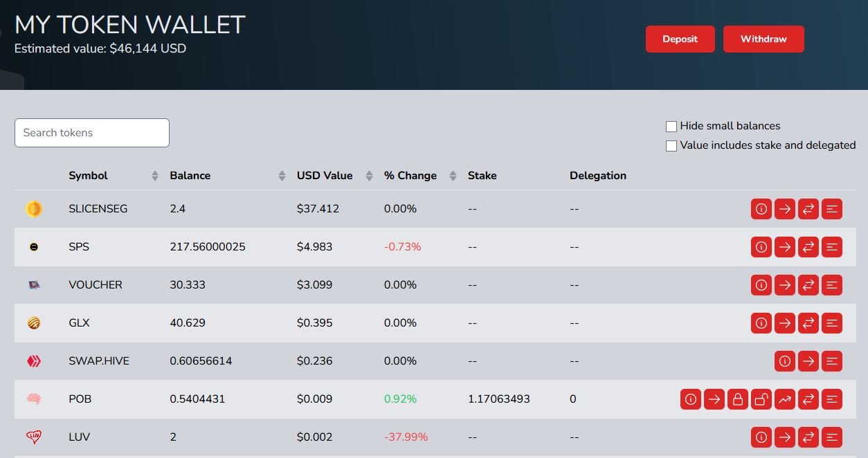
Task: Click GLX send arrow icon
Action: pos(785,323)
